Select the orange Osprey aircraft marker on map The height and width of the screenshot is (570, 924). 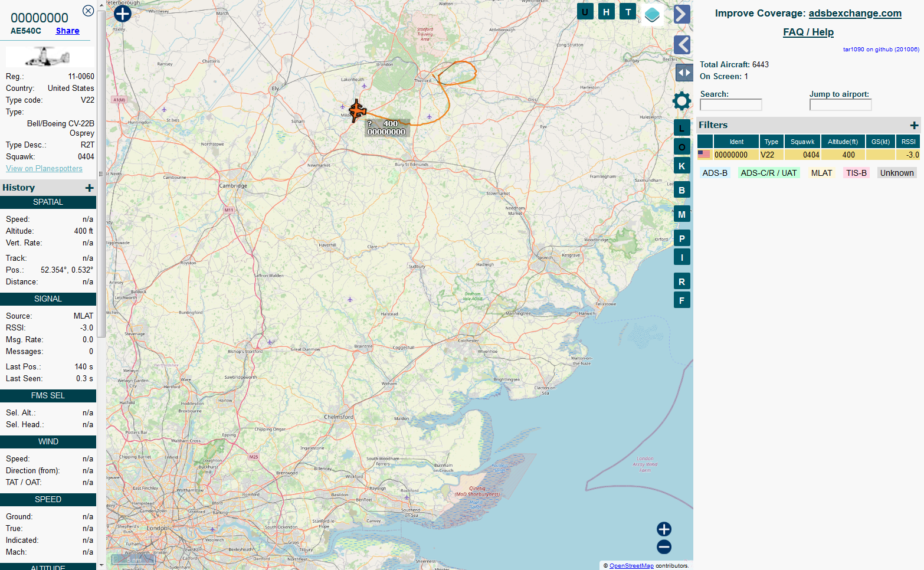coord(357,110)
